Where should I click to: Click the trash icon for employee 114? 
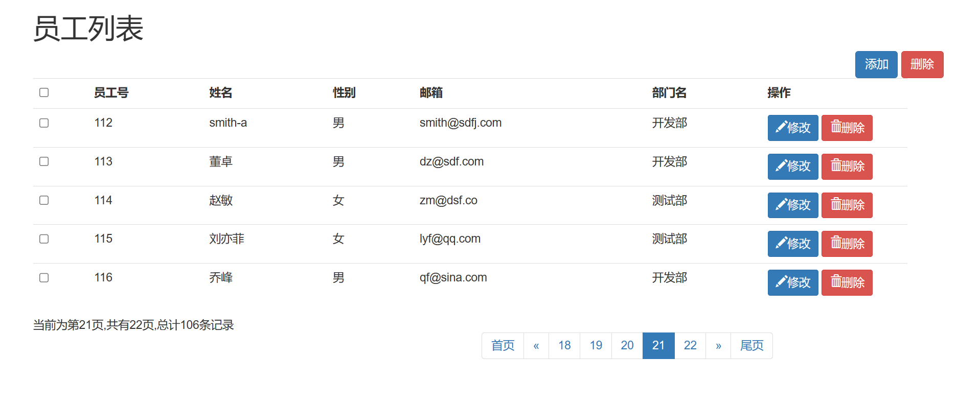[836, 204]
